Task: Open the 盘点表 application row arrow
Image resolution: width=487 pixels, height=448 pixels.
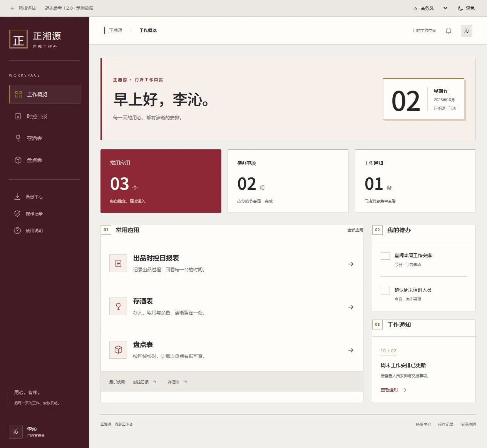Action: tap(351, 350)
